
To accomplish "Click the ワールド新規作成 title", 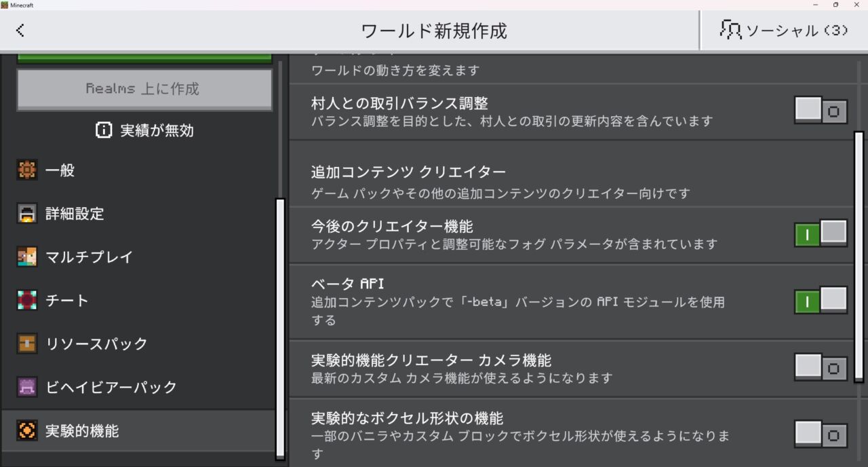I will (434, 31).
